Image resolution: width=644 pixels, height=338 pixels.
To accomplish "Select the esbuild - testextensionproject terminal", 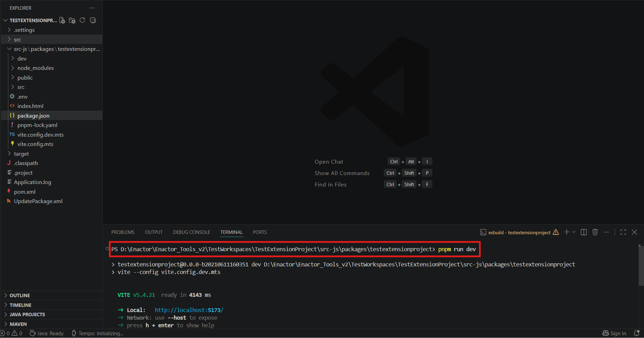I will click(519, 232).
